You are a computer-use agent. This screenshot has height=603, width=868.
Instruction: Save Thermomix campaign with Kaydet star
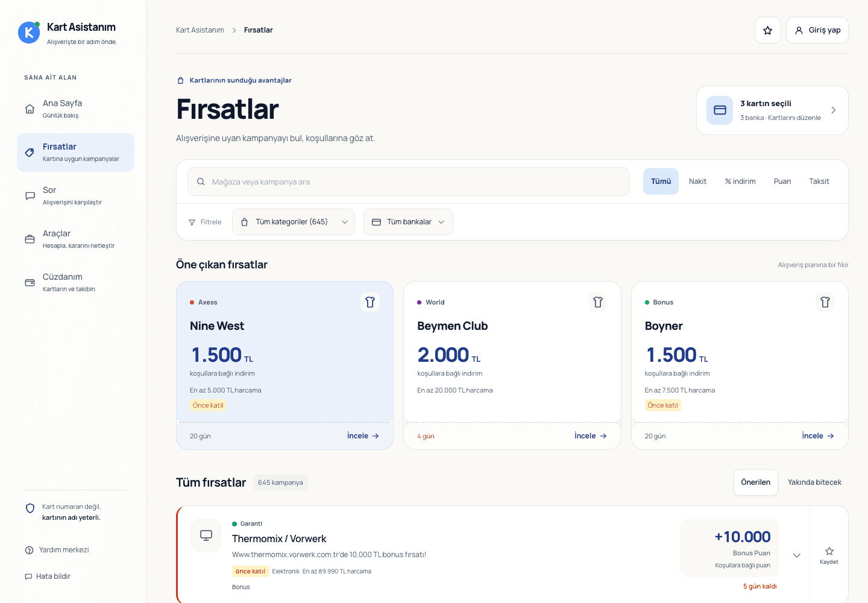[829, 555]
